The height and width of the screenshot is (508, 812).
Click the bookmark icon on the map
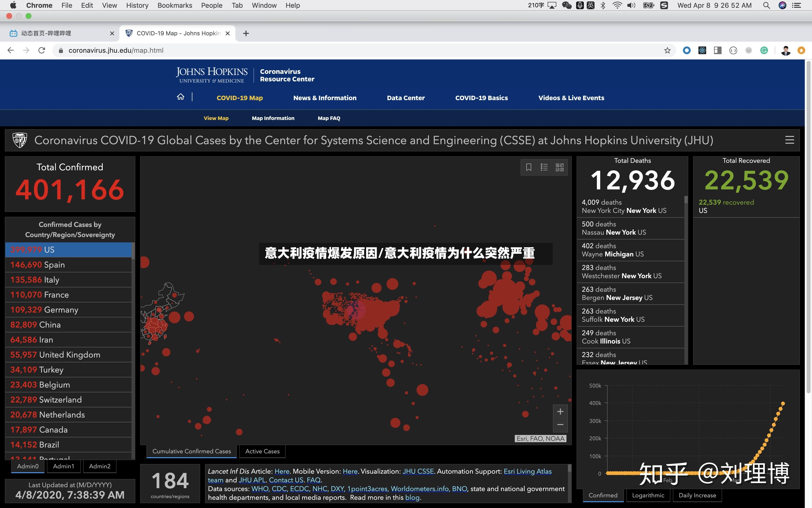click(529, 167)
